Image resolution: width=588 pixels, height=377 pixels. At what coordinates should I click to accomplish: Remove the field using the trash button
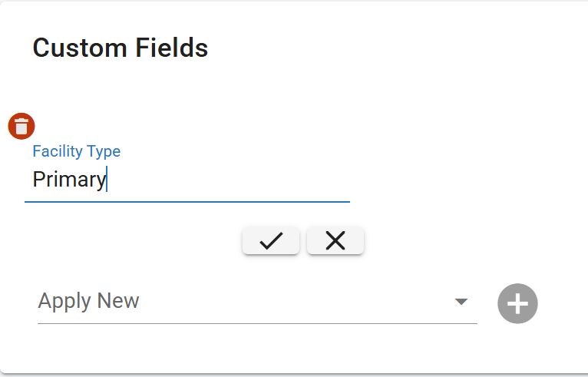click(21, 126)
